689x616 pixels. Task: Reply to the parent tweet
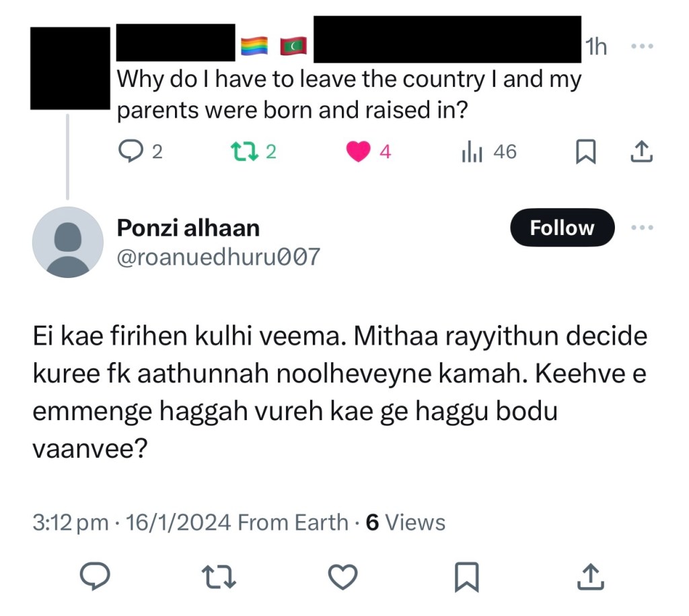tap(128, 152)
